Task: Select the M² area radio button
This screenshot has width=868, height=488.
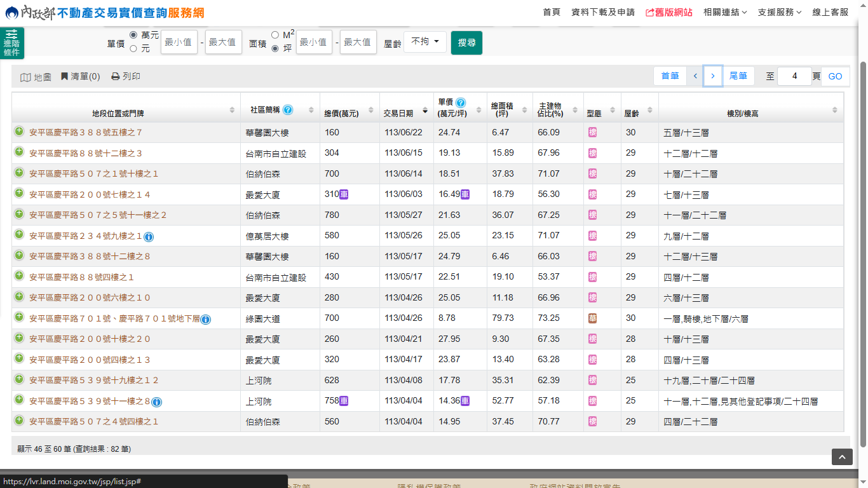Action: [275, 34]
